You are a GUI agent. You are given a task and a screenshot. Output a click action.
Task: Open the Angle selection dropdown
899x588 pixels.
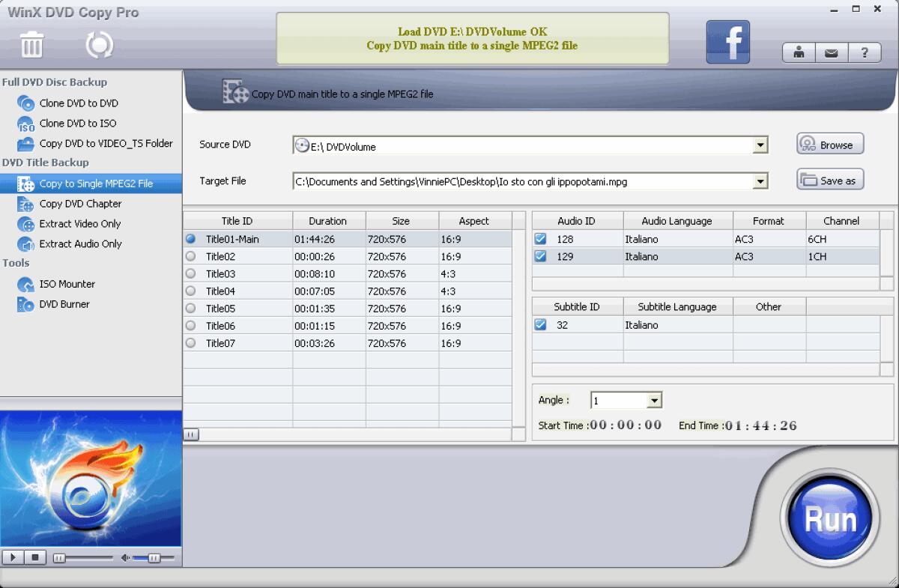(656, 399)
